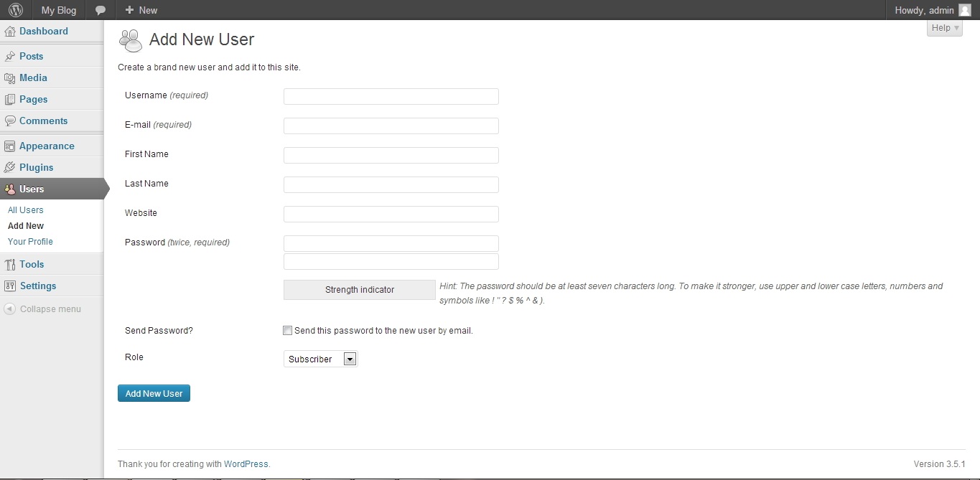This screenshot has height=480, width=980.
Task: Go to Your Profile submenu item
Action: 30,242
